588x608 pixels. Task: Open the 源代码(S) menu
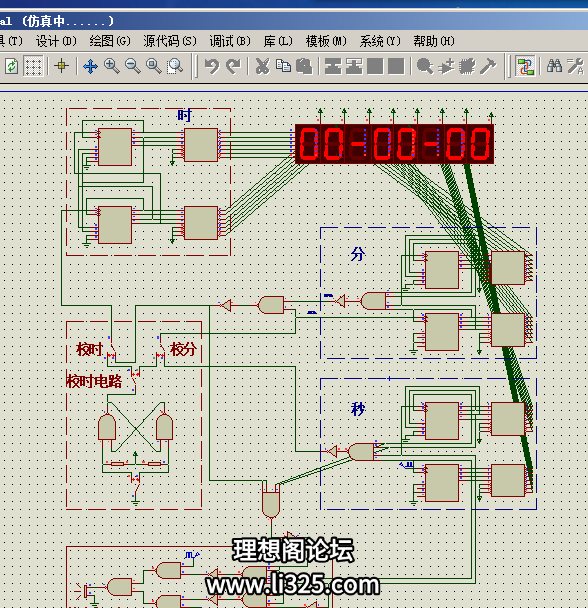[170, 41]
